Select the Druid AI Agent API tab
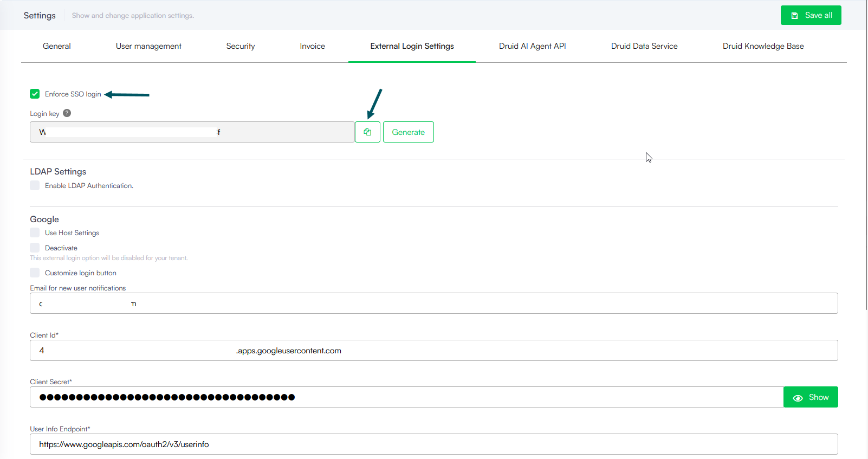Image resolution: width=868 pixels, height=459 pixels. pyautogui.click(x=532, y=46)
